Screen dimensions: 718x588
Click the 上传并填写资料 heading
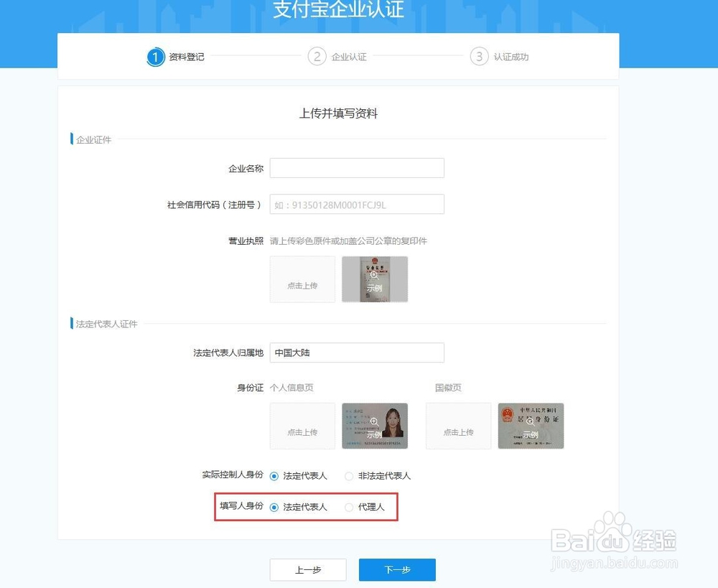(x=338, y=113)
